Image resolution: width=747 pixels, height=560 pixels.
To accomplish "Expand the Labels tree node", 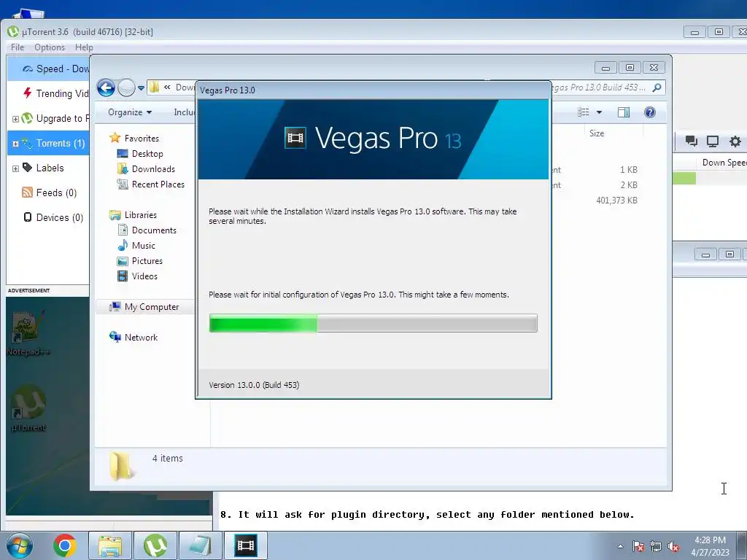I will (x=15, y=168).
